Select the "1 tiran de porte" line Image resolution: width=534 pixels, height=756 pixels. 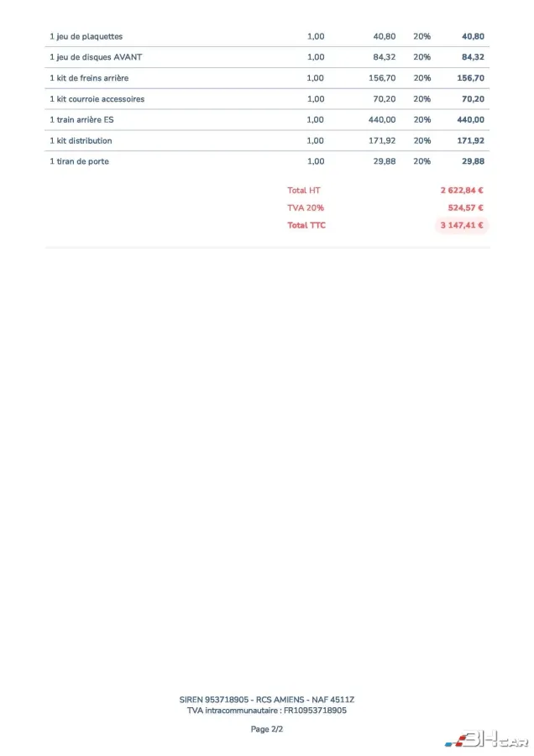pos(79,161)
